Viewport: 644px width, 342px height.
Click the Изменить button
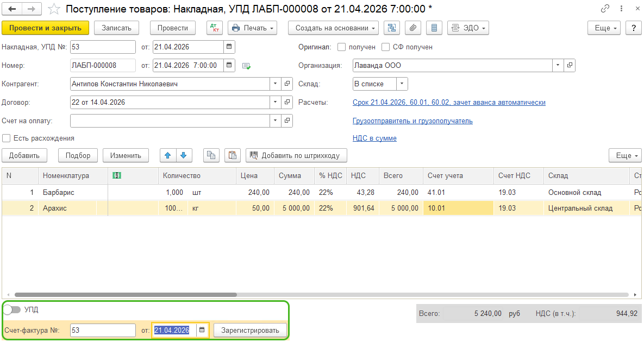point(126,155)
